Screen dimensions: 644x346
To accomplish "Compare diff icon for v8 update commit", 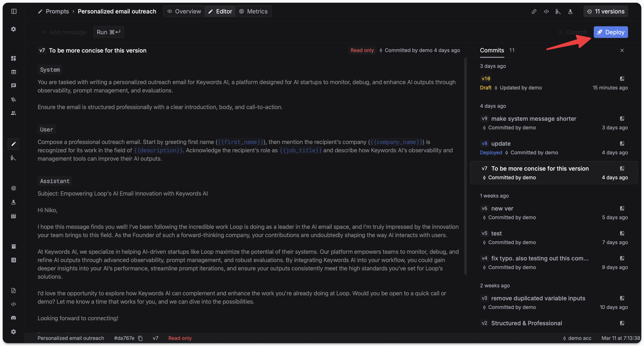I will pos(622,144).
